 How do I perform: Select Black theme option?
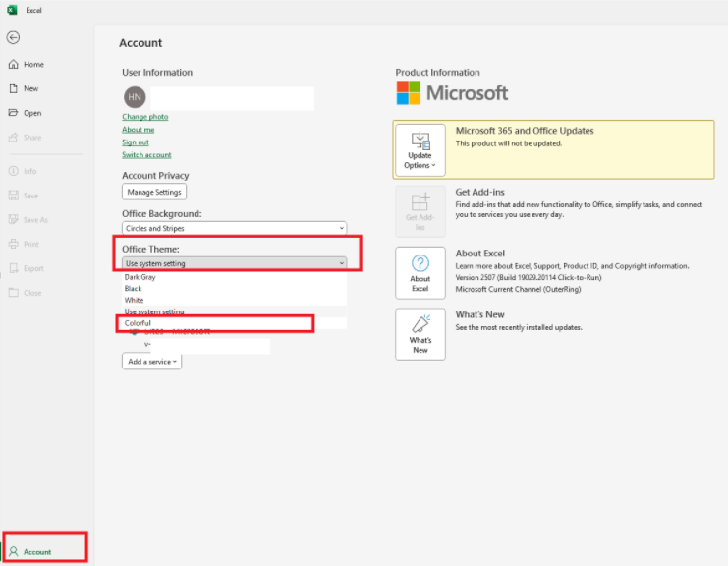[235, 288]
